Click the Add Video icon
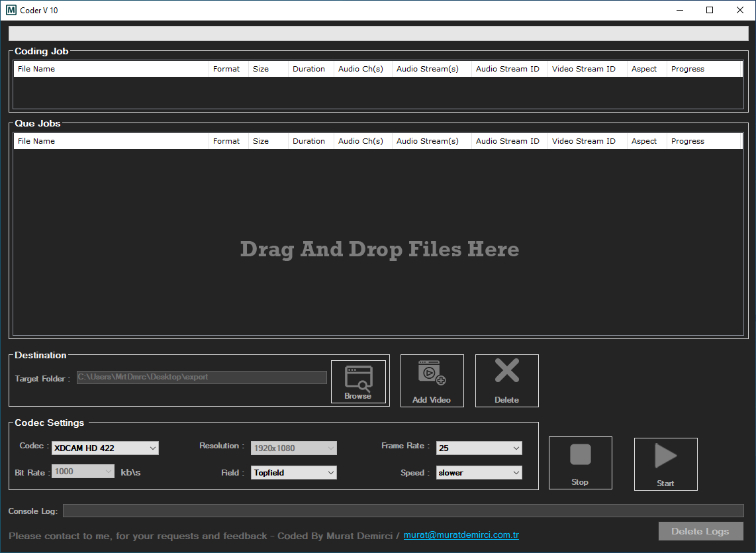The height and width of the screenshot is (553, 756). tap(432, 379)
